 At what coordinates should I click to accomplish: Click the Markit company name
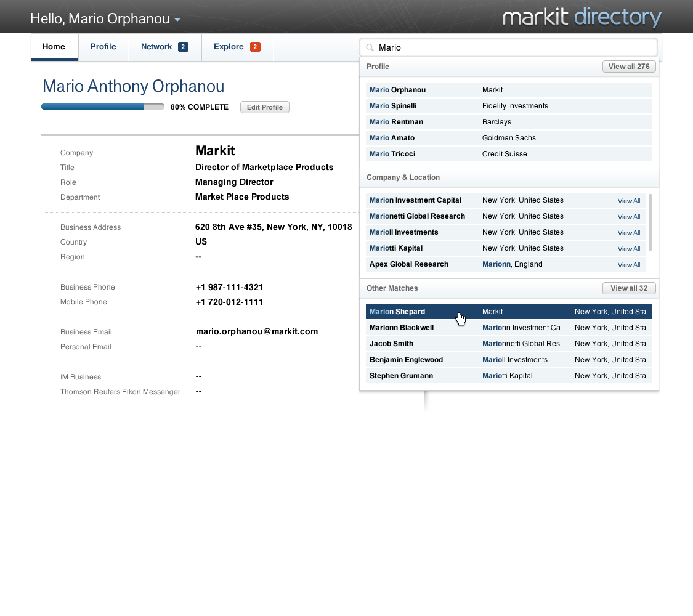coord(215,151)
